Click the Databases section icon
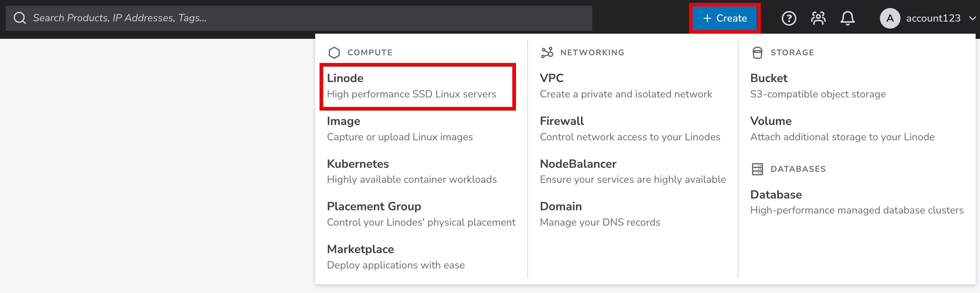Viewport: 980px width, 293px height. [757, 169]
